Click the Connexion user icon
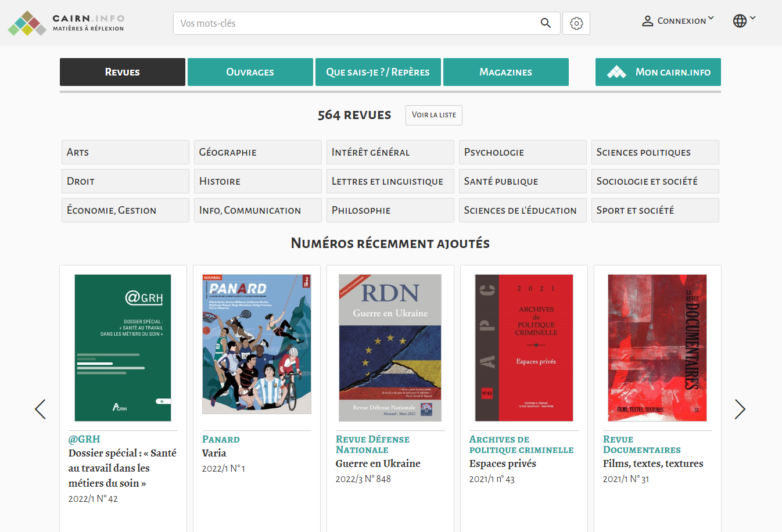782x532 pixels. click(x=647, y=20)
